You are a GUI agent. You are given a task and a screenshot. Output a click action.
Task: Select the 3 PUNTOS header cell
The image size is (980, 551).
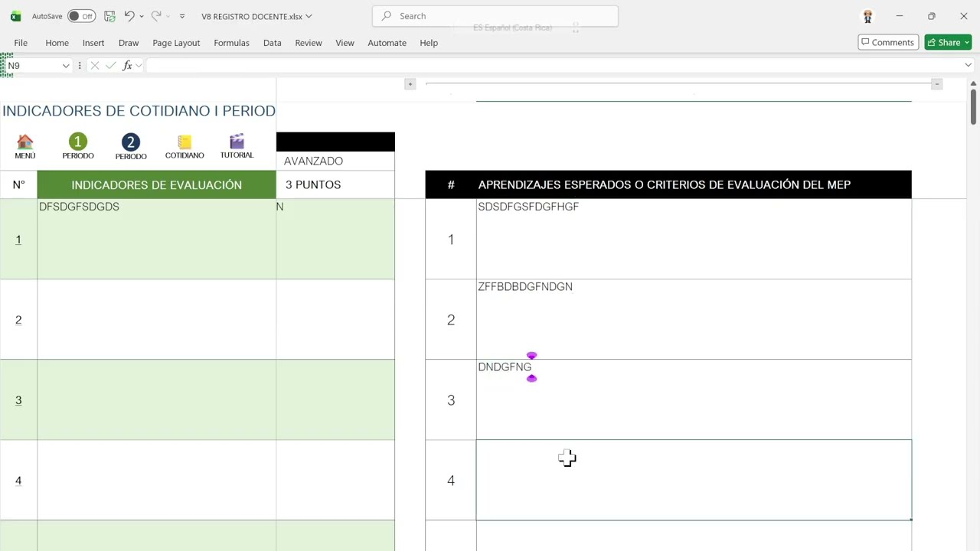pyautogui.click(x=335, y=184)
